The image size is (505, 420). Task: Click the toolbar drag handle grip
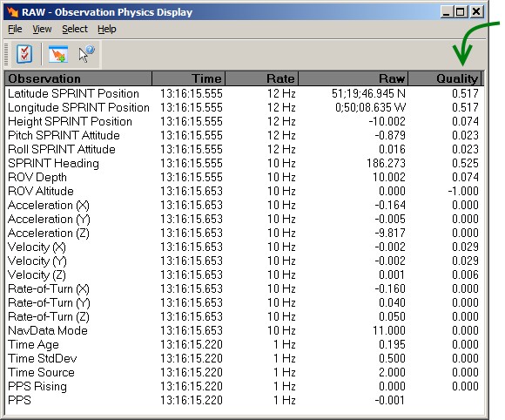[x=6, y=54]
